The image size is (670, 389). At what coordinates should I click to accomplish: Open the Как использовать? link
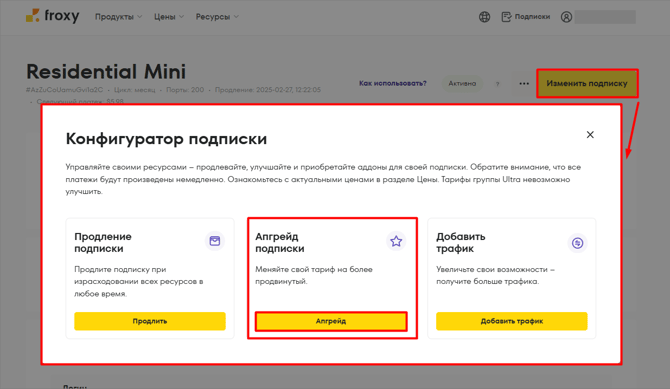393,83
